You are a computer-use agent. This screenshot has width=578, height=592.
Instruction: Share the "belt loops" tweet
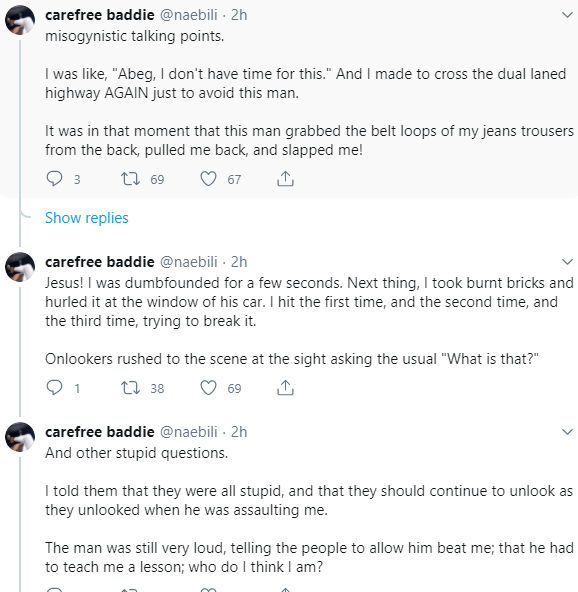(285, 179)
